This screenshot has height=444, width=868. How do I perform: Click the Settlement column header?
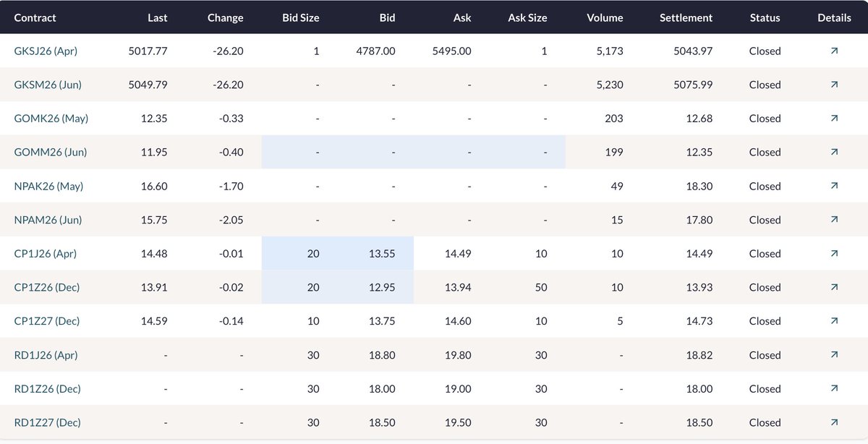pos(686,17)
